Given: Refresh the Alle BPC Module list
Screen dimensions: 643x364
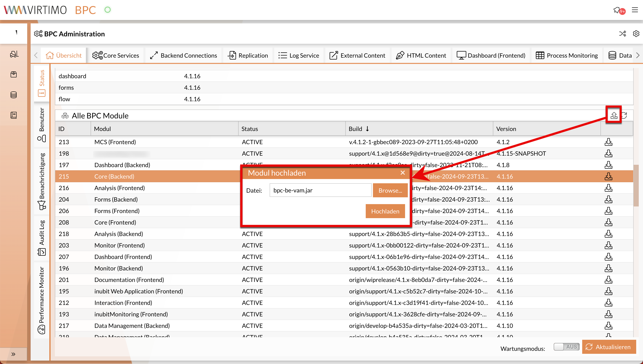Looking at the screenshot, I should coord(625,115).
